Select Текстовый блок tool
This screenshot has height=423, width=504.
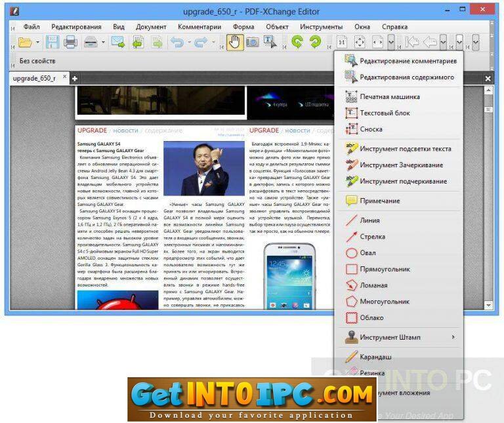tap(398, 113)
